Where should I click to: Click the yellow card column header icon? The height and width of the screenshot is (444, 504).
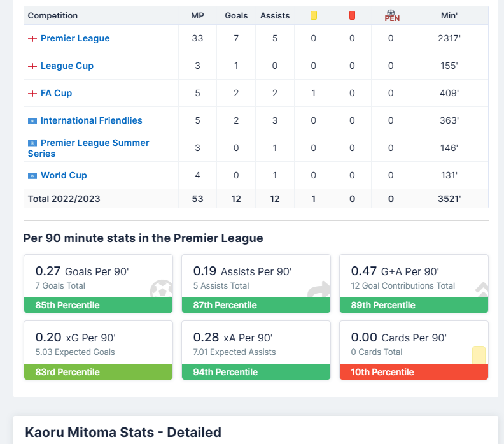[314, 15]
